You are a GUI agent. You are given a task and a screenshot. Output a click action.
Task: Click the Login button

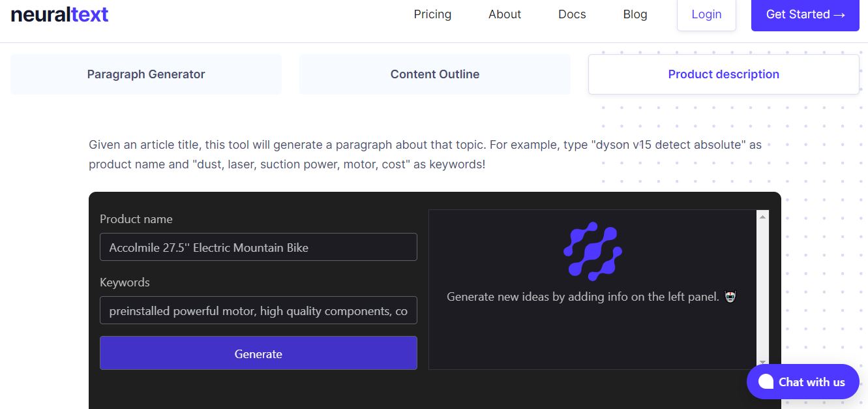pos(706,14)
